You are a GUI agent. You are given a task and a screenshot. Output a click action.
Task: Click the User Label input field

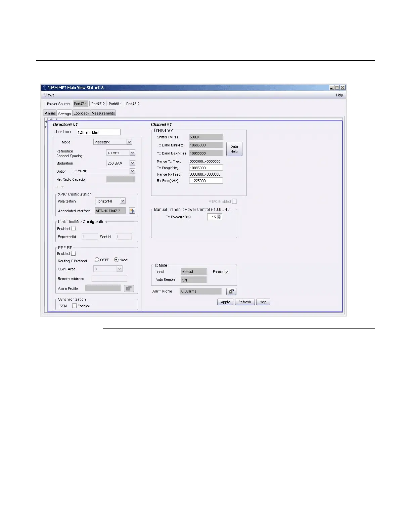[x=98, y=132]
